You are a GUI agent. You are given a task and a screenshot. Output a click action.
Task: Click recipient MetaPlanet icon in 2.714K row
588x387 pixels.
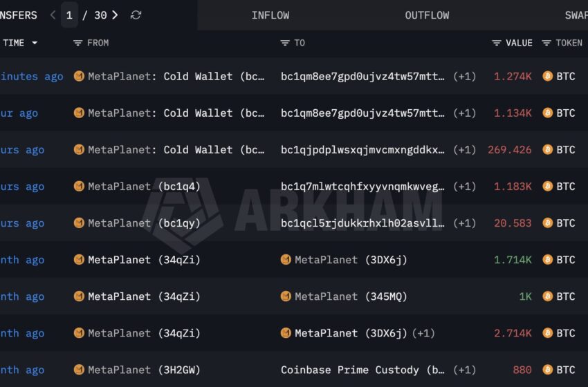286,333
